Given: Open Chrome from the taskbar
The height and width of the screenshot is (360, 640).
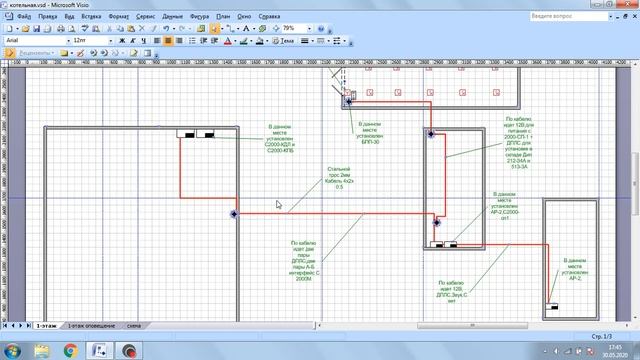Looking at the screenshot, I should click(71, 351).
